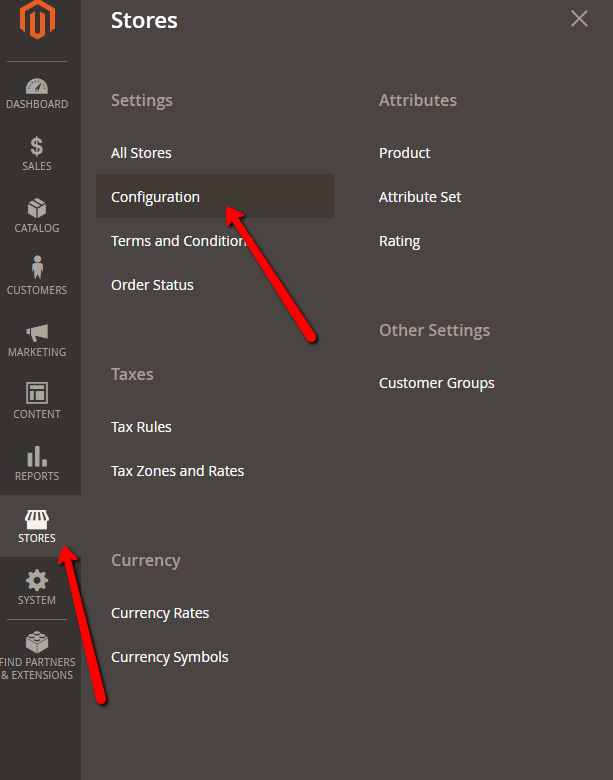Open the Marketing megaphone icon
The width and height of the screenshot is (613, 780).
coord(37,332)
